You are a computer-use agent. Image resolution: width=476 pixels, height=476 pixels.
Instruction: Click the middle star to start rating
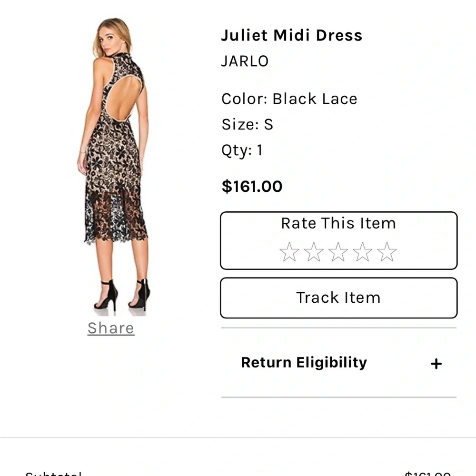(x=338, y=252)
